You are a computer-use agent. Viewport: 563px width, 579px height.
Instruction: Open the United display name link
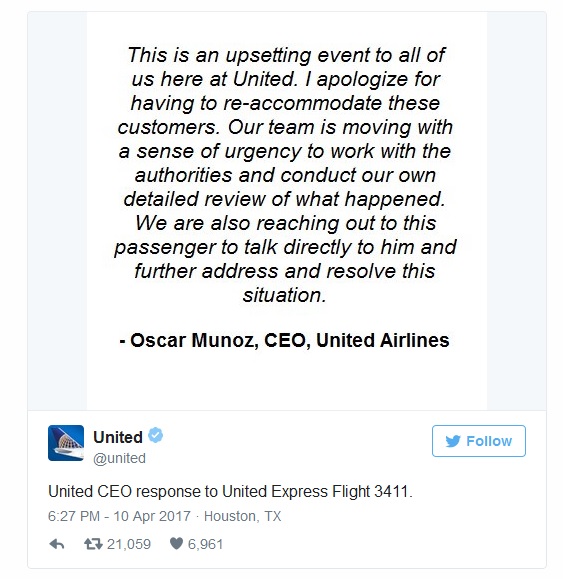tap(118, 437)
